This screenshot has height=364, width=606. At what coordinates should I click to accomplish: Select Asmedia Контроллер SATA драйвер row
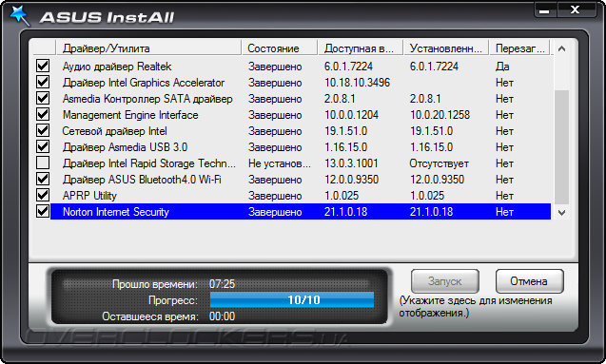coord(301,99)
